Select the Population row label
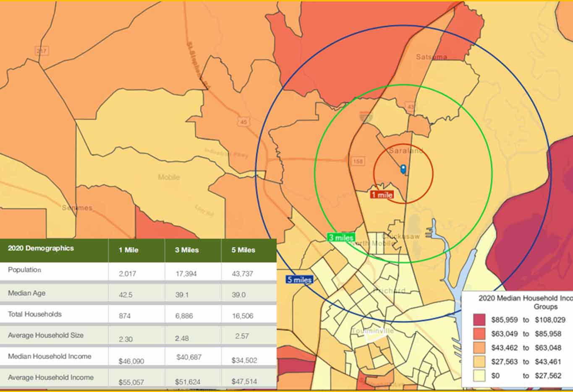Viewport: 573px width, 392px height. click(x=24, y=270)
